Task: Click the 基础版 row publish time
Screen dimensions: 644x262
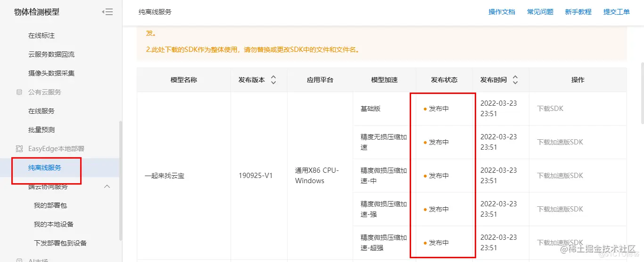Action: (x=498, y=109)
